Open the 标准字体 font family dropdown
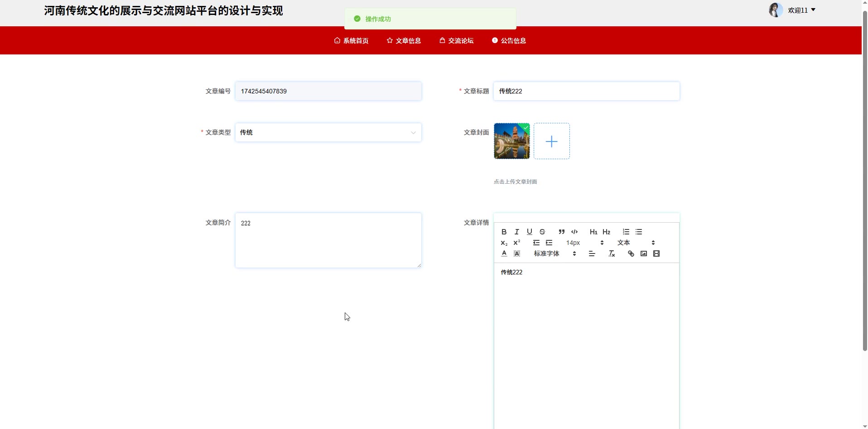 pyautogui.click(x=555, y=253)
